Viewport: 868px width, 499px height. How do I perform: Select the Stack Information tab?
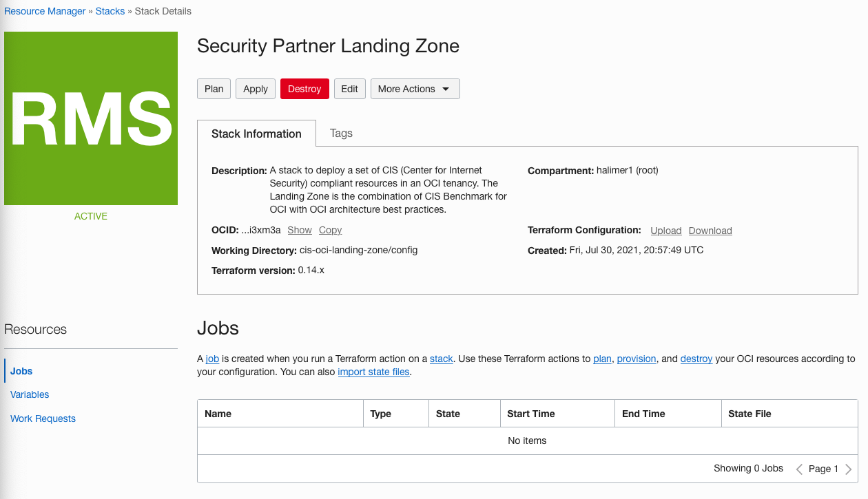[x=256, y=133]
